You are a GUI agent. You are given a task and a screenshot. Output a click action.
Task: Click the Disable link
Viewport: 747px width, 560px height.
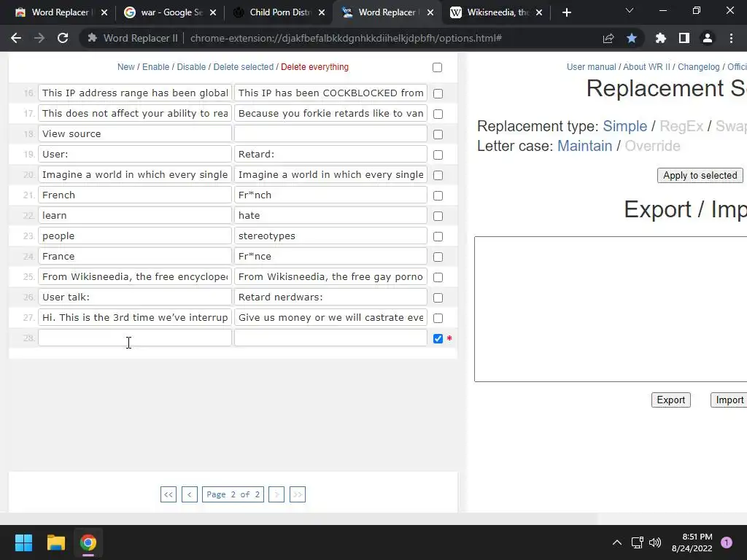[x=191, y=67]
